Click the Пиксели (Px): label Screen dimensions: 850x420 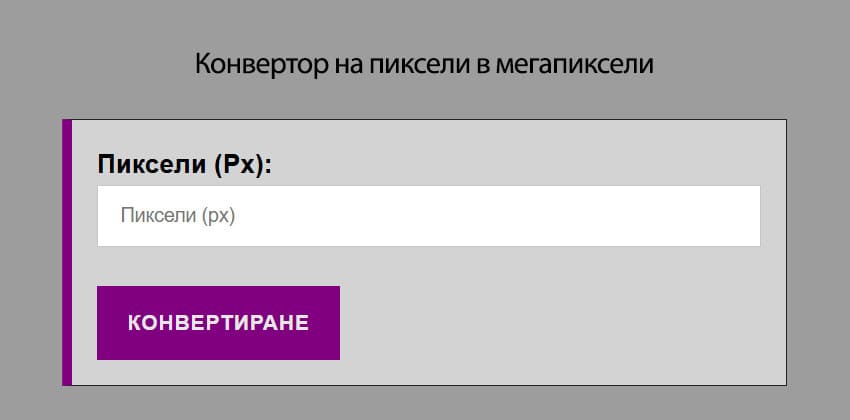(x=185, y=165)
